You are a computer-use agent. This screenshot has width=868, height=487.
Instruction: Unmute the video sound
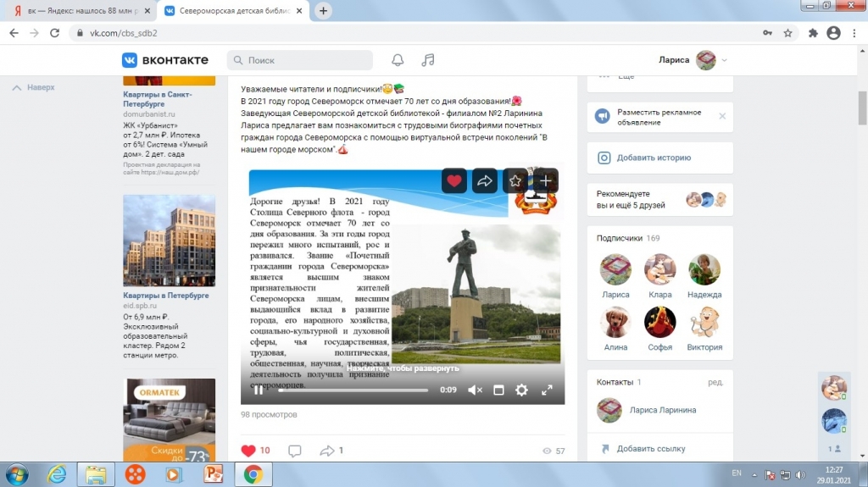point(475,390)
